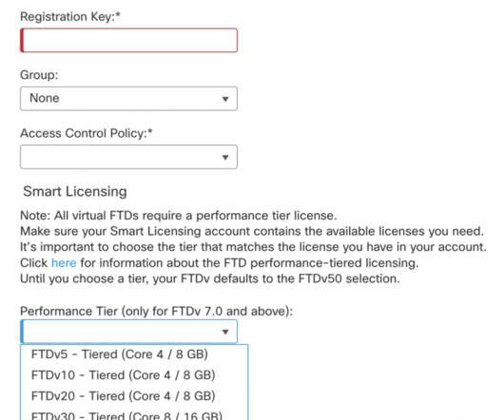Click the note about virtual FTDs license
504x420 pixels.
[x=179, y=216]
